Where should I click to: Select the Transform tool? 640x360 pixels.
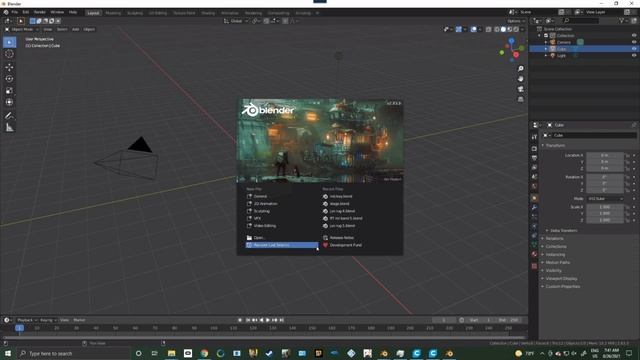tap(9, 102)
